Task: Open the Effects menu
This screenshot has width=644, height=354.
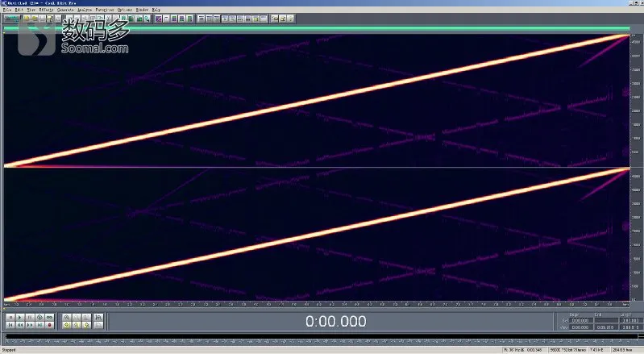Action: 47,10
